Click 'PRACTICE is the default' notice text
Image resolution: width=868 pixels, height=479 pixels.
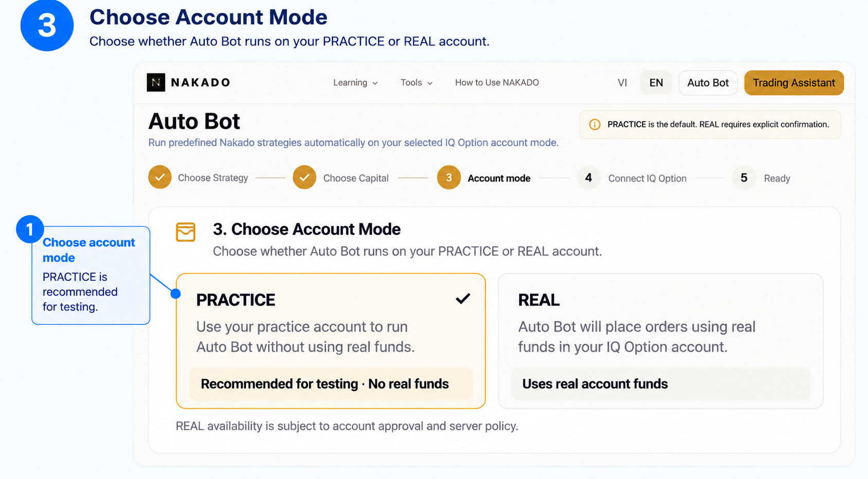pyautogui.click(x=718, y=124)
